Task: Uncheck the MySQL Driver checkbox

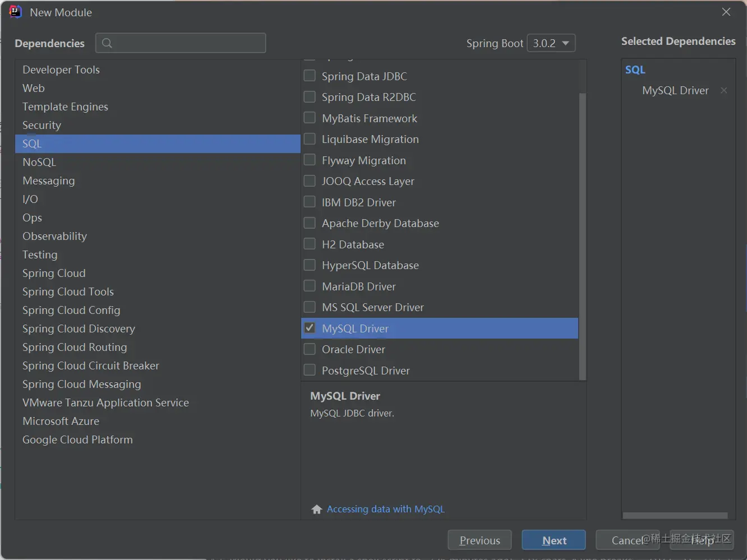Action: 310,328
